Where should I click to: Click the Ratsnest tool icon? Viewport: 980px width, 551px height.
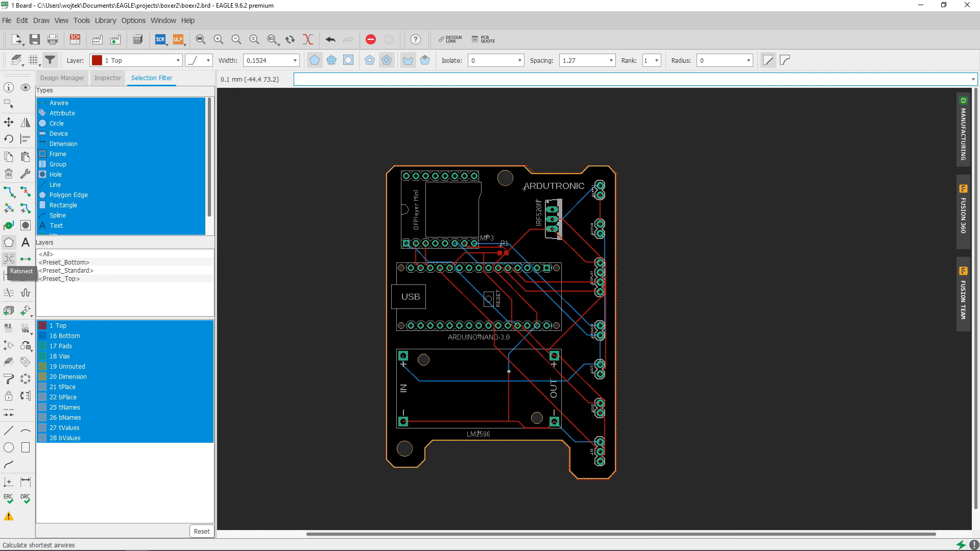pyautogui.click(x=9, y=259)
